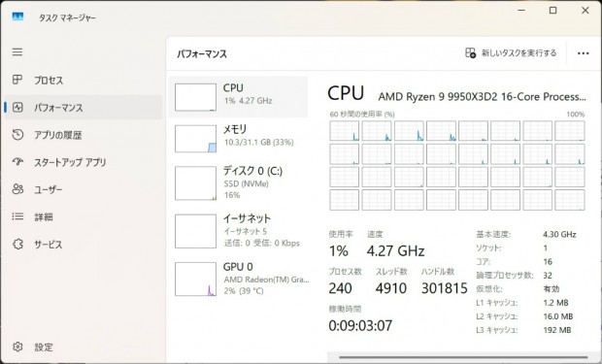Screen dimensions: 602x364
Task: Open the サービス page label
Action: 48,245
